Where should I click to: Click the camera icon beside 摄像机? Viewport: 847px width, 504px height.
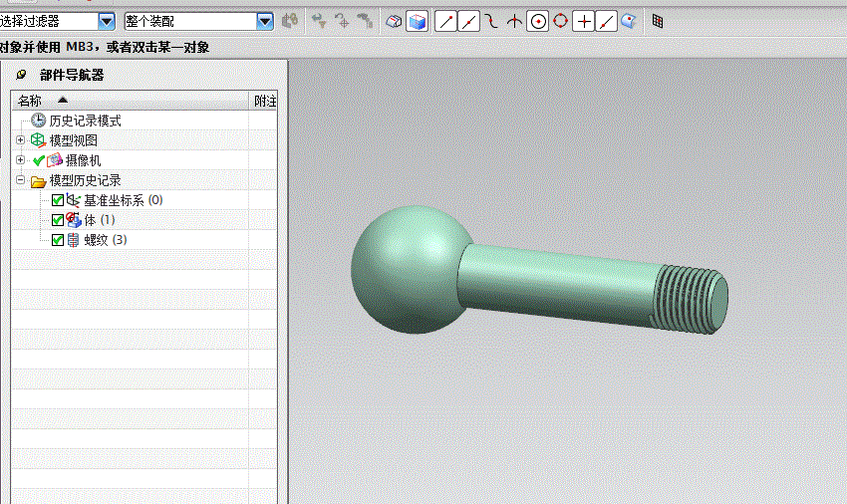click(x=55, y=160)
